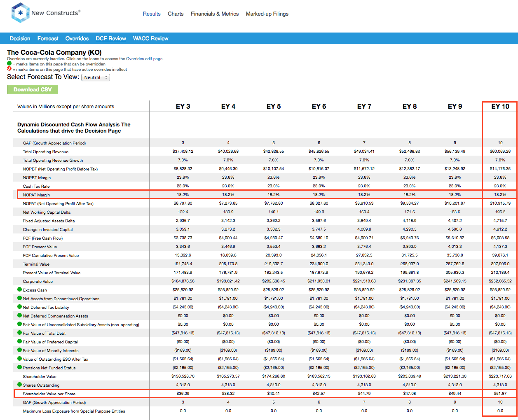This screenshot has width=518, height=420.
Task: Click the Change in Invested Capital label
Action: 48,229
